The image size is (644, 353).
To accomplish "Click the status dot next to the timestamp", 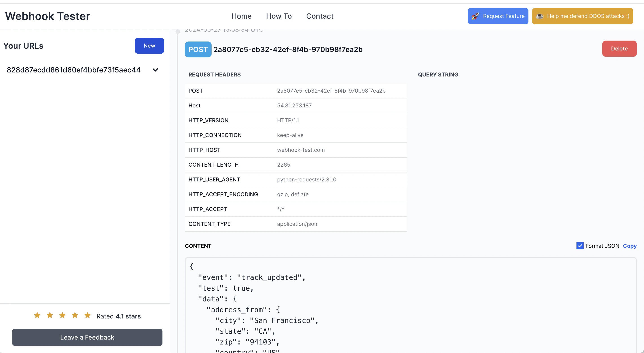I will [x=178, y=31].
